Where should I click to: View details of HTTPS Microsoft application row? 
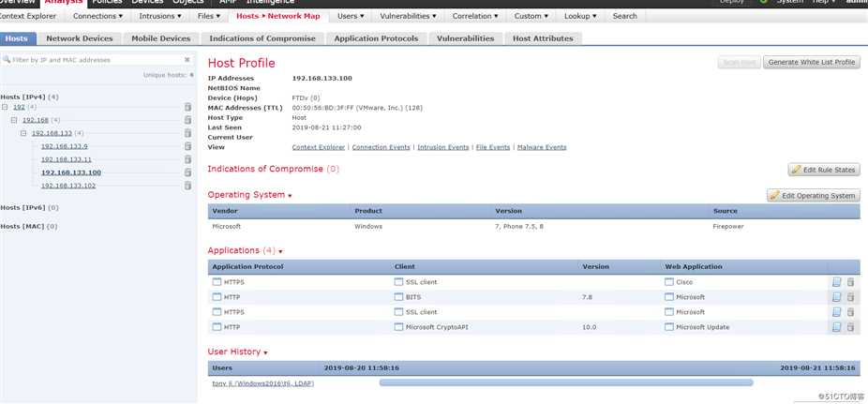point(836,312)
